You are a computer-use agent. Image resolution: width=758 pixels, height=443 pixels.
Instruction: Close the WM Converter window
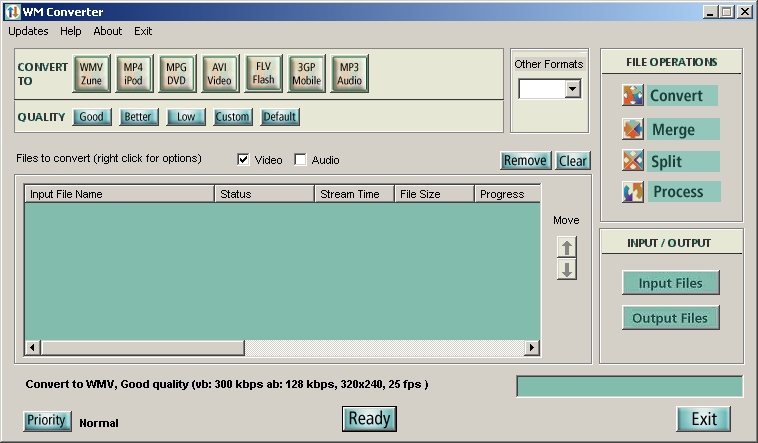pyautogui.click(x=744, y=12)
